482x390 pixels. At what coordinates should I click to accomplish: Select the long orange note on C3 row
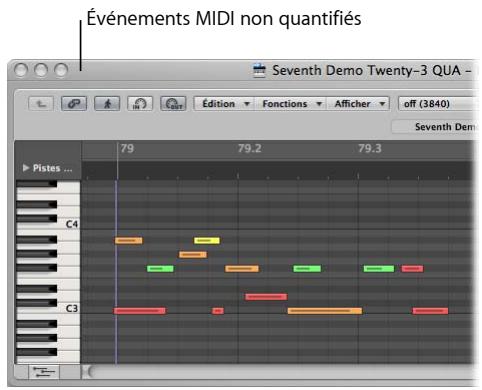click(325, 311)
